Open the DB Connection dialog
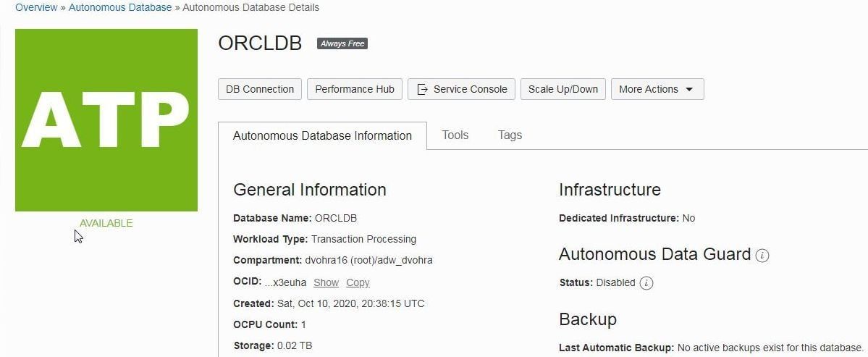This screenshot has height=357, width=868. coord(260,89)
